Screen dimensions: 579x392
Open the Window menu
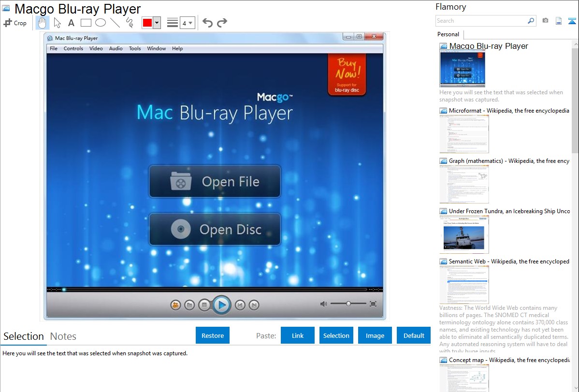click(x=156, y=48)
